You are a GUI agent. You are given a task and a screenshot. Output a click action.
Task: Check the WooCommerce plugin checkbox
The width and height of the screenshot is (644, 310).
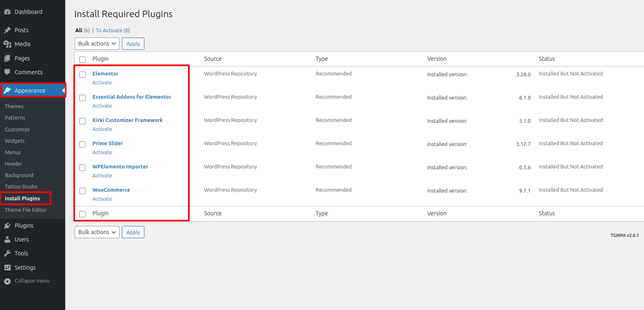(82, 191)
